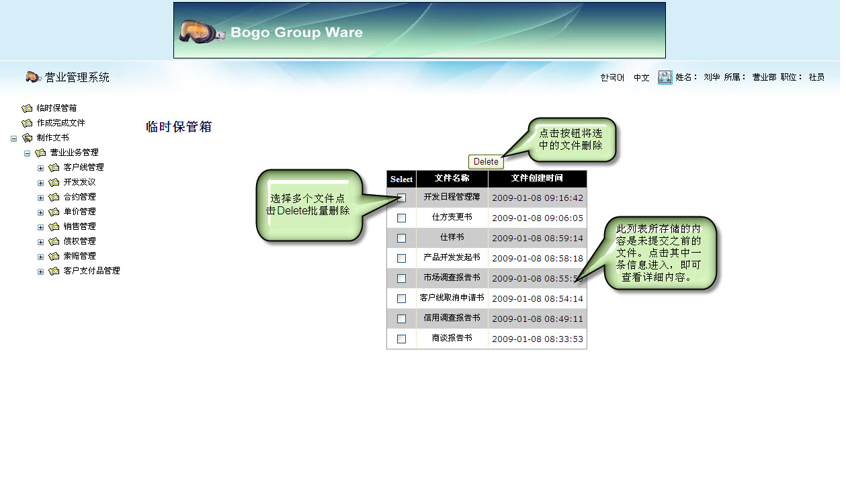The image size is (846, 504).
Task: Click the folder icon beside 作成完成文件
Action: click(x=27, y=123)
